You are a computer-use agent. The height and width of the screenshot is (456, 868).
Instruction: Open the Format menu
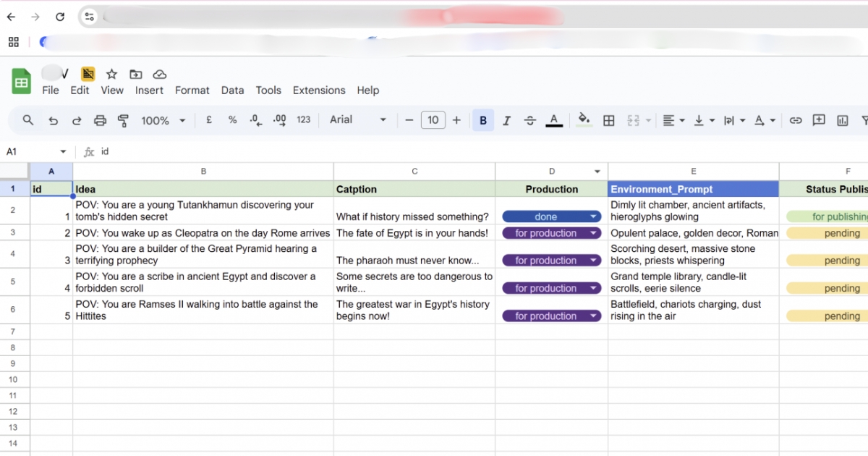(192, 90)
